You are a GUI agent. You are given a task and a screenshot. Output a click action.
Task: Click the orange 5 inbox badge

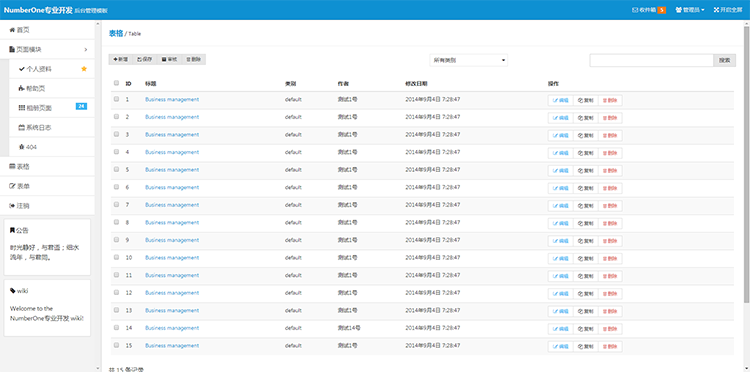[662, 10]
